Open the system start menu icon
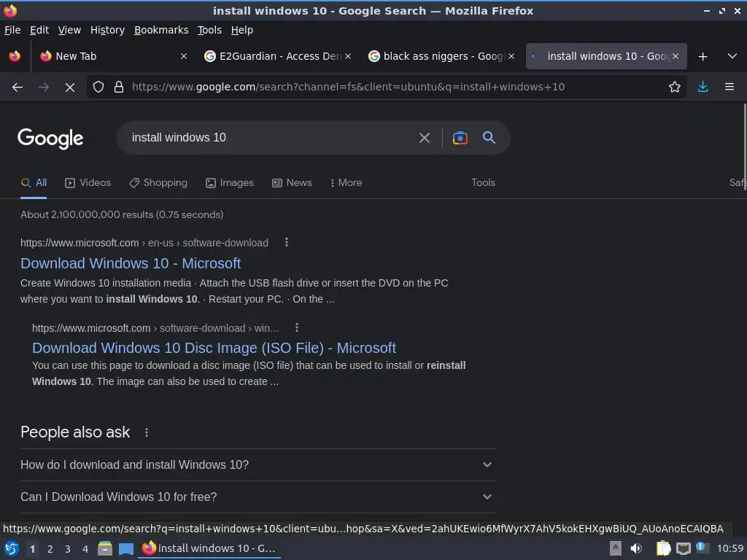Image resolution: width=747 pixels, height=560 pixels. coord(12,548)
